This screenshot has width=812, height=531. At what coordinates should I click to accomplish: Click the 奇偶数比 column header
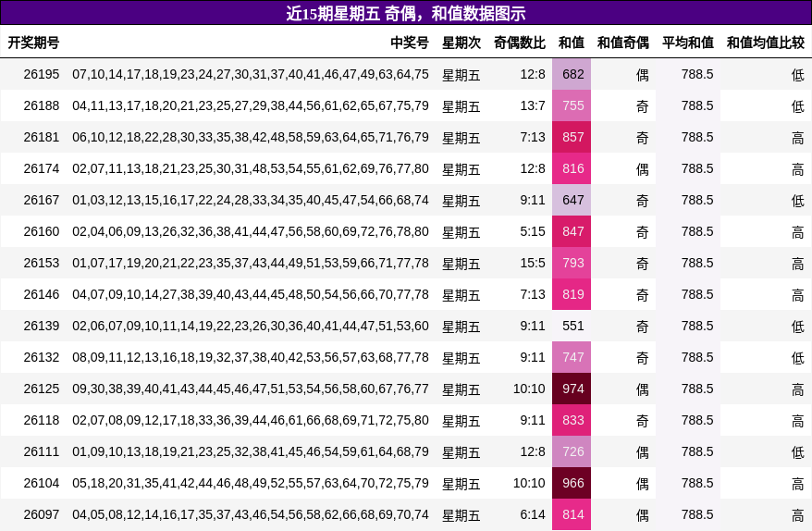tap(520, 43)
